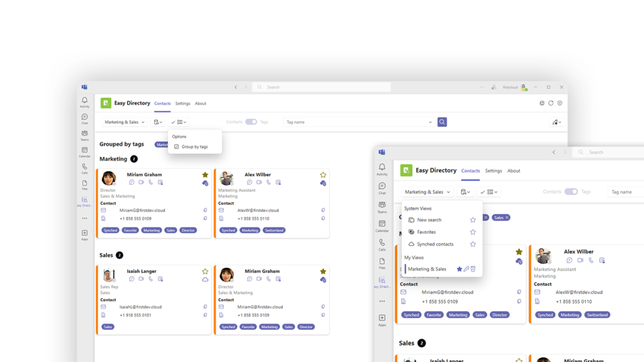Image resolution: width=644 pixels, height=362 pixels.
Task: Start video call with Isaiah Langer in back window
Action: (141, 278)
